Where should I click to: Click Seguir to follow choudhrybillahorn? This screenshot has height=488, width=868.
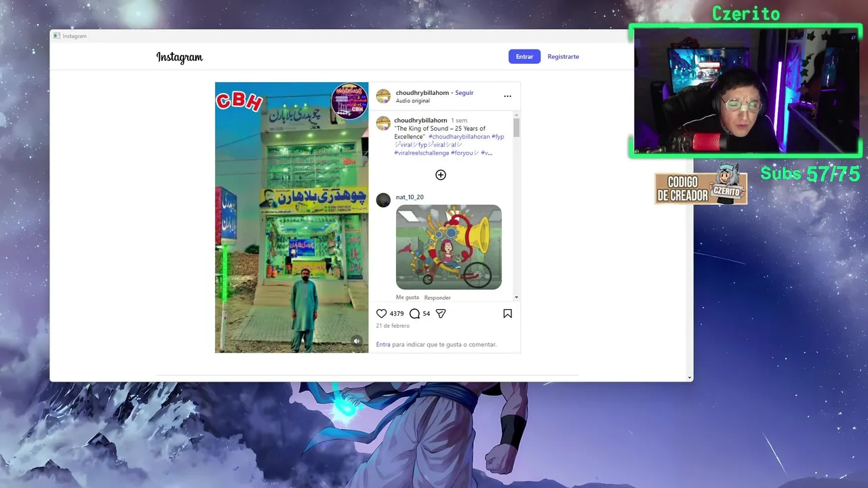click(x=465, y=93)
